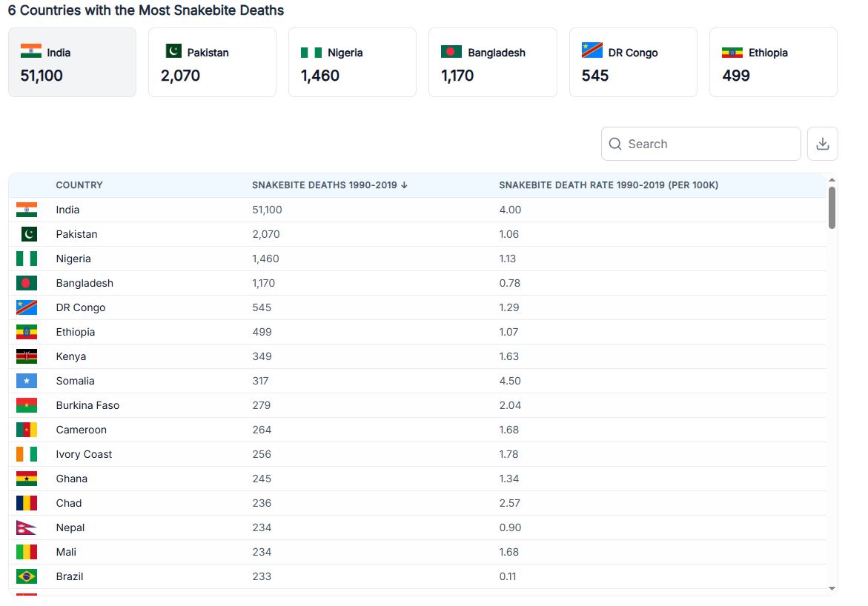Viewport: 868px width, 606px height.
Task: Click the Chad flag icon
Action: [x=27, y=503]
